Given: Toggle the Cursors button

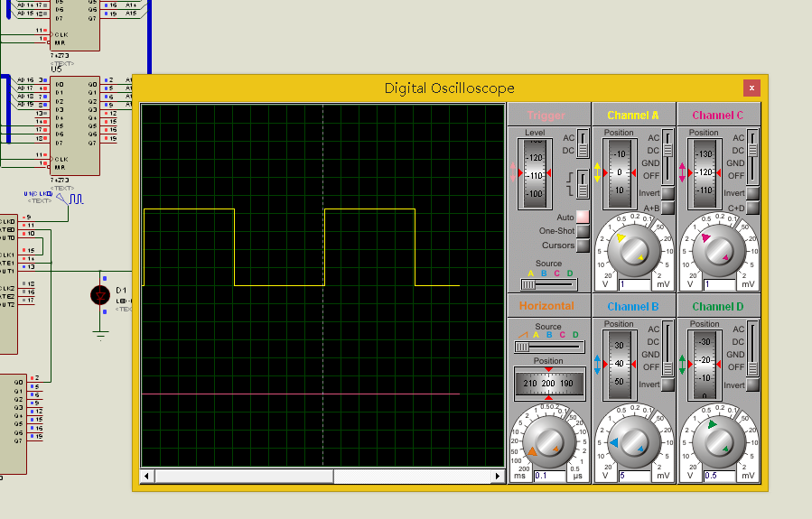Looking at the screenshot, I should [x=583, y=246].
